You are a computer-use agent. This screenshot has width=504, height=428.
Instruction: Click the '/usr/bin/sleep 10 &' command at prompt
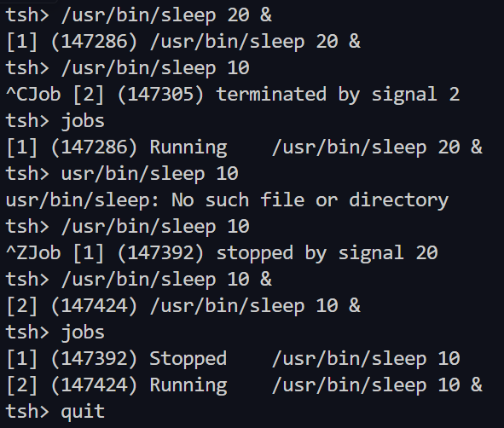166,279
